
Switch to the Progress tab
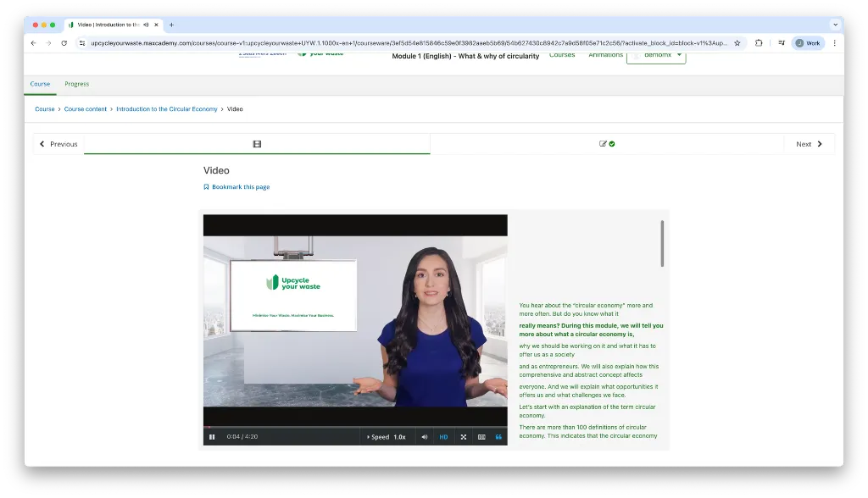(76, 84)
